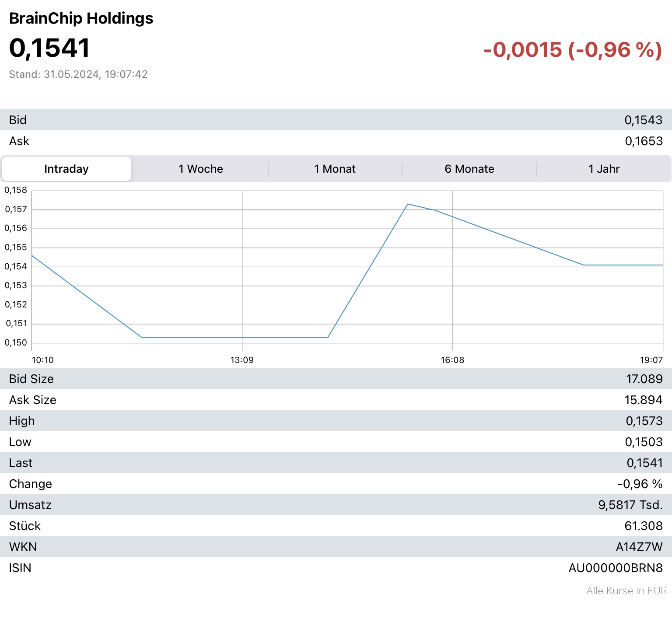672x628 pixels.
Task: Switch to the 1 Jahr tab
Action: 604,169
